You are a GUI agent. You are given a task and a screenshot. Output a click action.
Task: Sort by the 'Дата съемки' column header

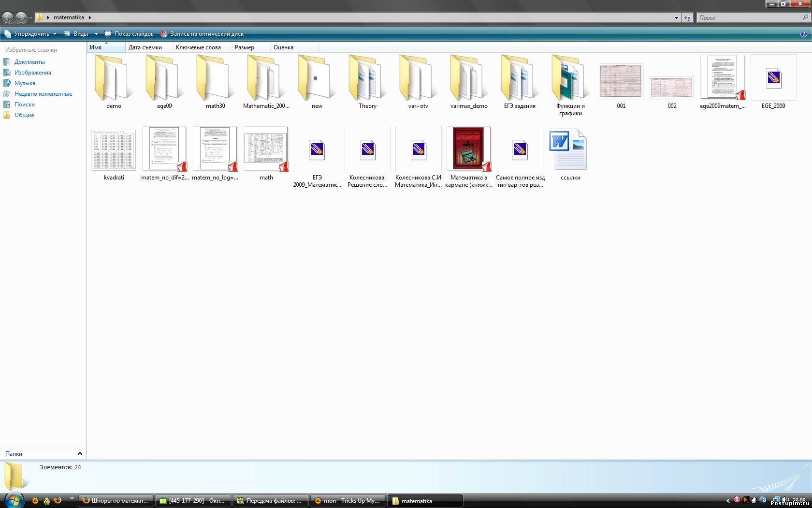[x=145, y=47]
